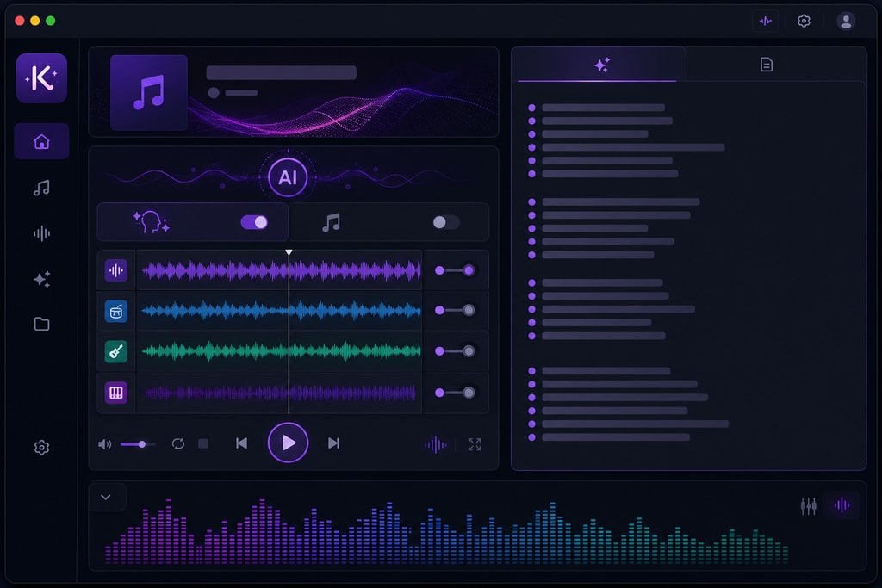Click the central AI circle button

point(288,177)
